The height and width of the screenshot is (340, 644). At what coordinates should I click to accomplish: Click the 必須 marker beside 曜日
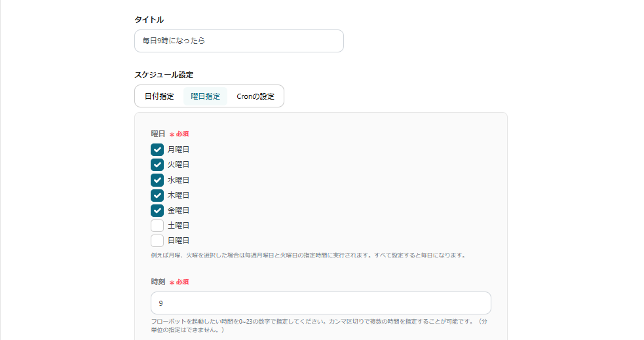click(x=179, y=134)
